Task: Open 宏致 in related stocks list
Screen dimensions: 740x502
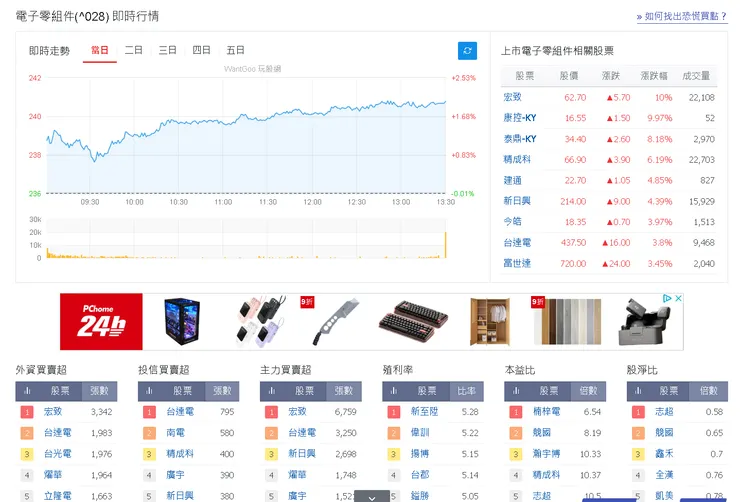Action: pyautogui.click(x=513, y=97)
